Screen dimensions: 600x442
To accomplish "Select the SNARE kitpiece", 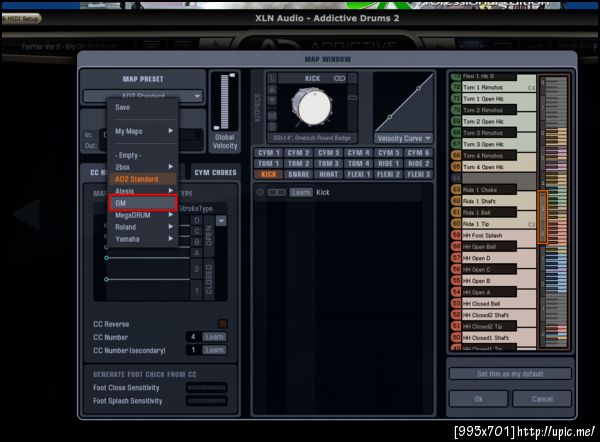I will point(298,174).
